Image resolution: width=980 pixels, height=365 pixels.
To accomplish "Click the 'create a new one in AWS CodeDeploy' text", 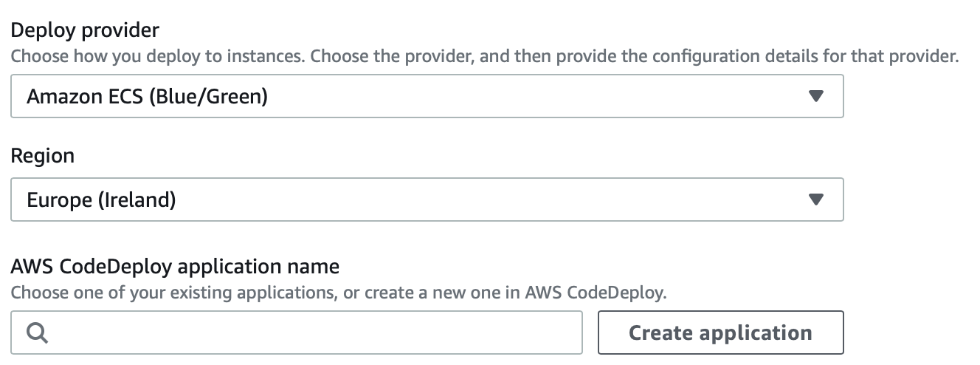I will tap(531, 293).
